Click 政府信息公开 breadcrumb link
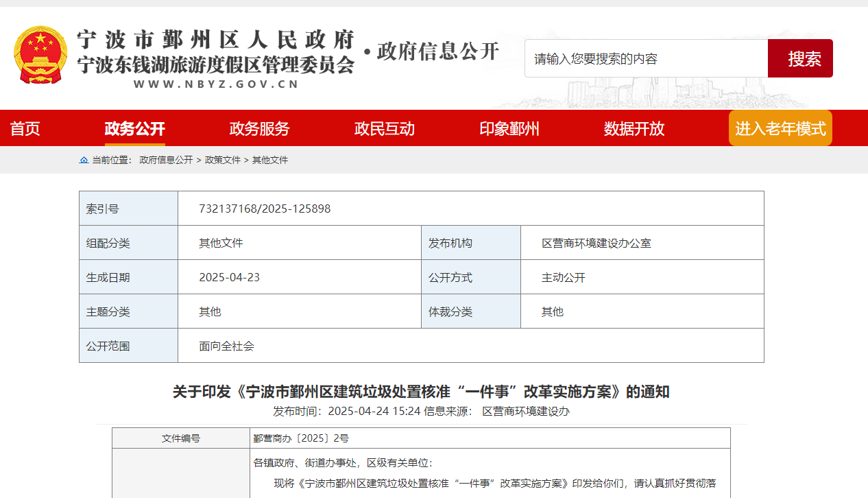868x498 pixels. [166, 161]
